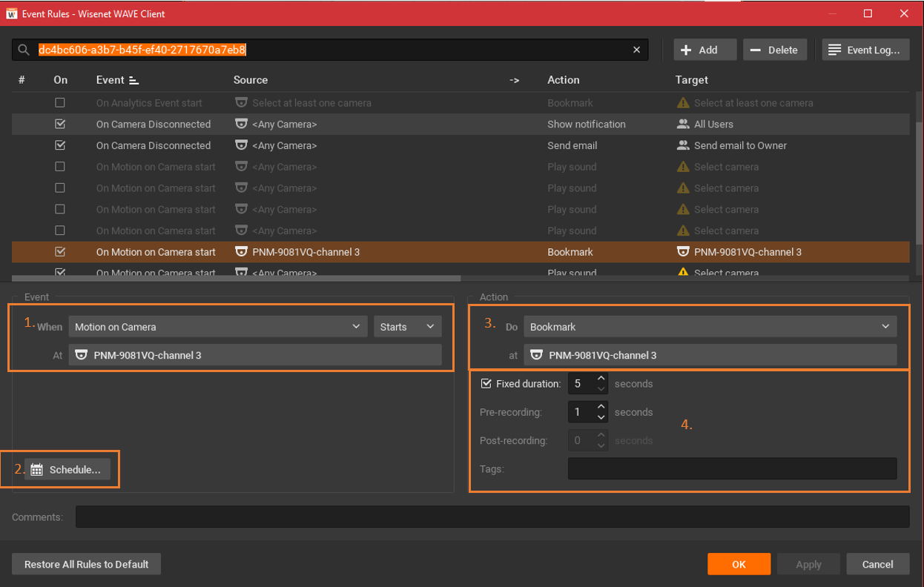Decrease Pre-recording seconds value
This screenshot has width=924, height=587.
pos(601,417)
